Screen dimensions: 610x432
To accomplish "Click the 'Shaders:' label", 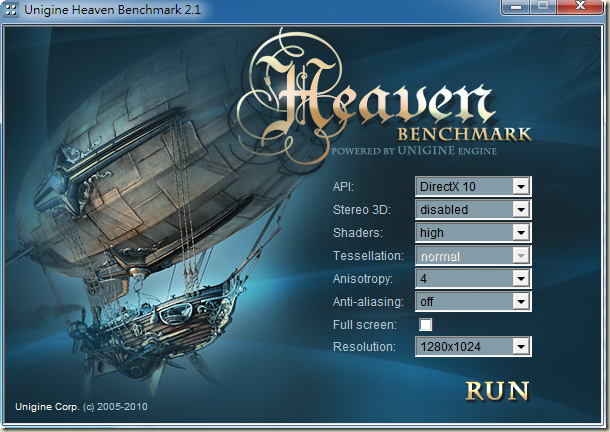I will (x=358, y=233).
